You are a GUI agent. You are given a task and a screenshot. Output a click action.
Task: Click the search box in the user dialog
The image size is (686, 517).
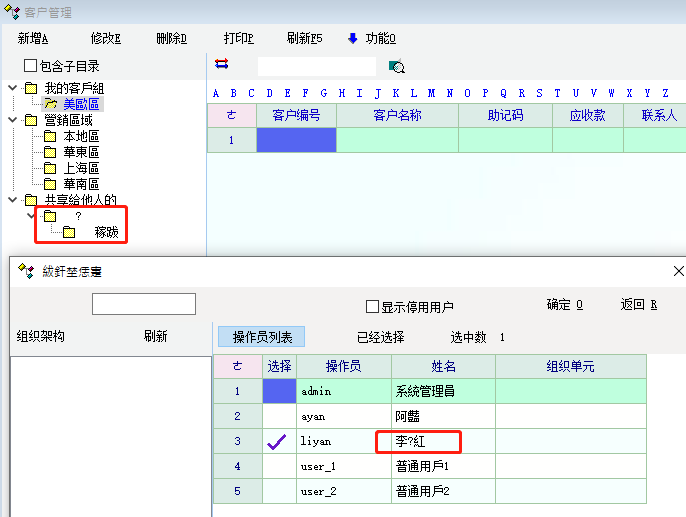point(144,304)
